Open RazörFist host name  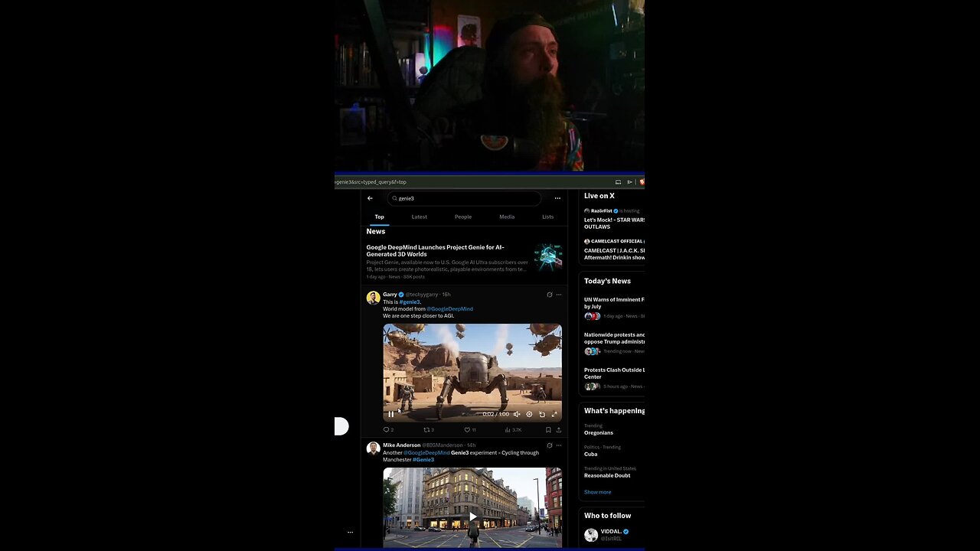(x=601, y=210)
